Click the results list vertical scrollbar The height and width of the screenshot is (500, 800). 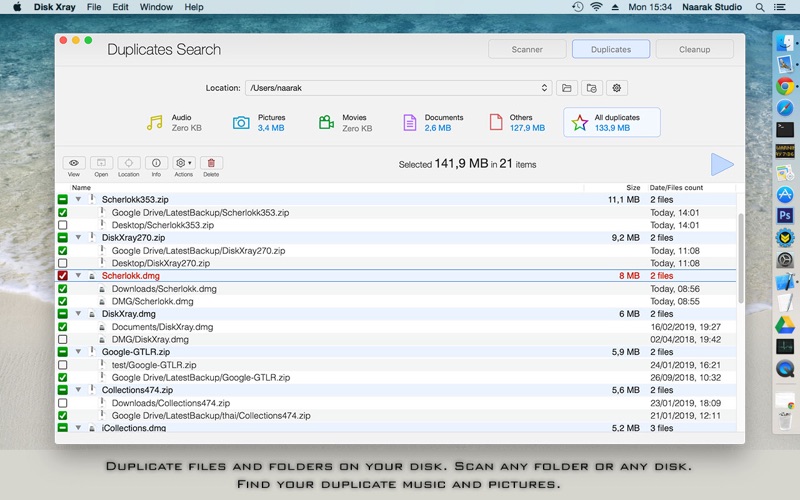[x=740, y=258]
